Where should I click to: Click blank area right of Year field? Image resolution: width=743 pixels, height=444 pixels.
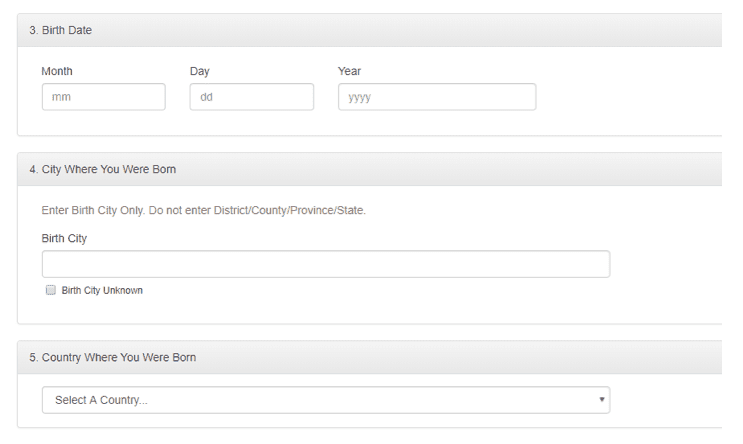[x=630, y=97]
